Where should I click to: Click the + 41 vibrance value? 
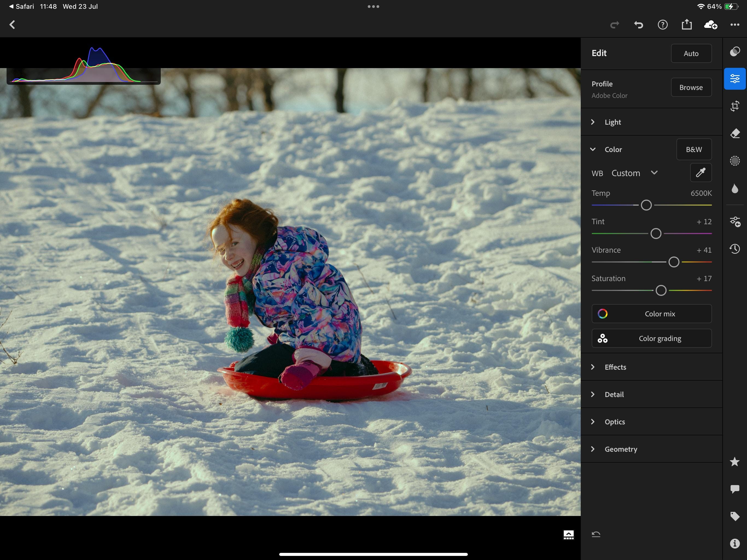(x=704, y=250)
